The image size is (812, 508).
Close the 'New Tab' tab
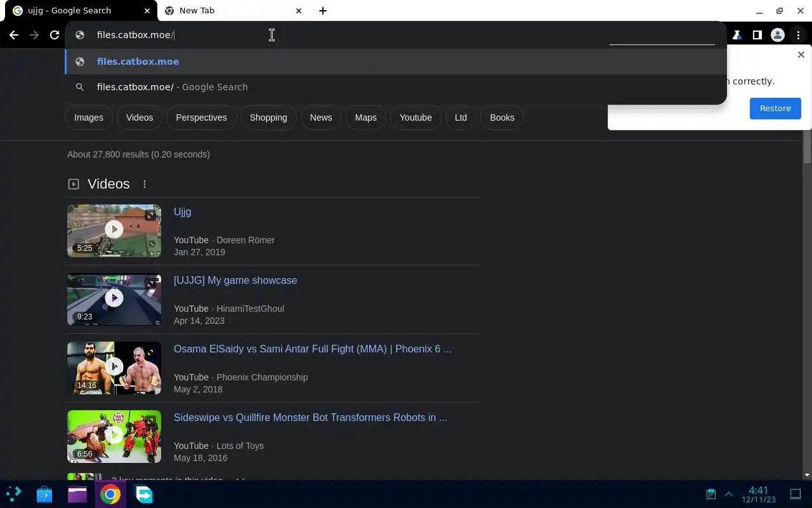pyautogui.click(x=299, y=11)
